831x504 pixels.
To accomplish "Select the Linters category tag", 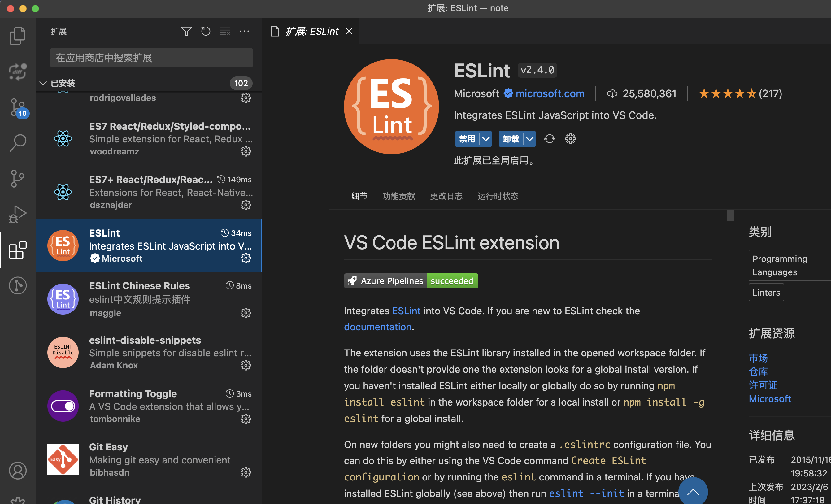I will tap(766, 293).
